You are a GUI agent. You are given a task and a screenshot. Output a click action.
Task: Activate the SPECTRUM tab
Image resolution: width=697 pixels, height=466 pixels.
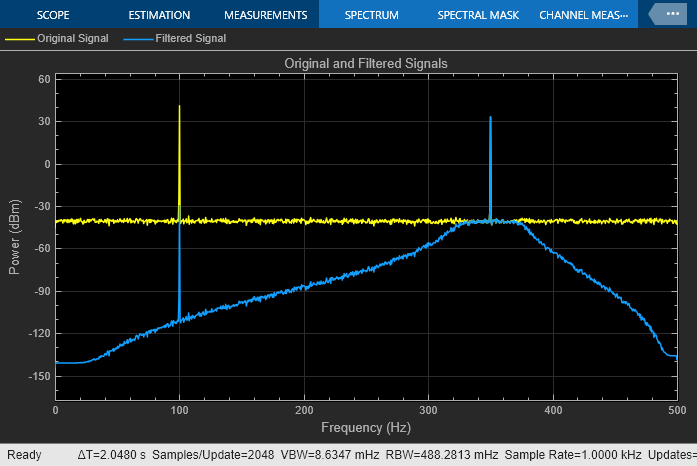pos(372,15)
